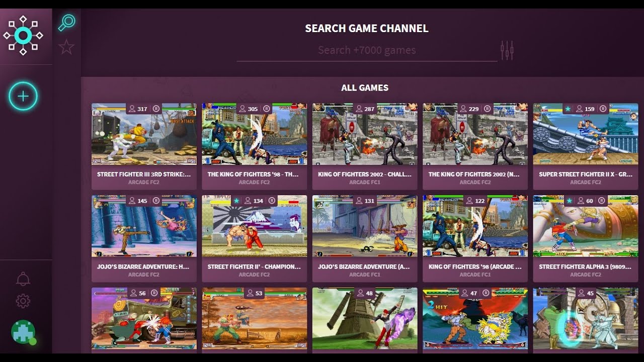Click ranked R icon on card with 56 players
Viewport: 644px width, 362px height.
click(x=154, y=293)
